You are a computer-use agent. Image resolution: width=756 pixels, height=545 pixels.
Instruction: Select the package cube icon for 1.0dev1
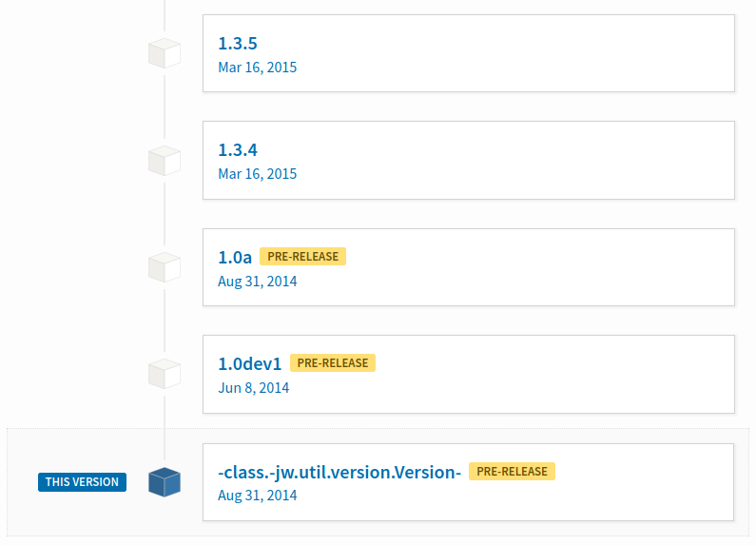coord(165,374)
